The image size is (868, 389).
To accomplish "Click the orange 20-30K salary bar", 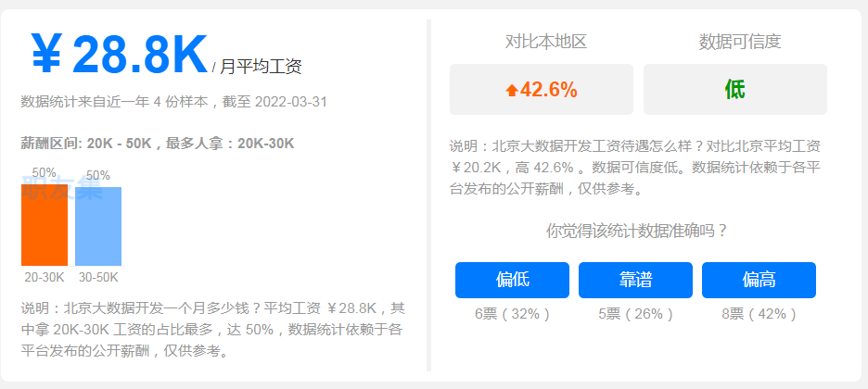I will [45, 225].
